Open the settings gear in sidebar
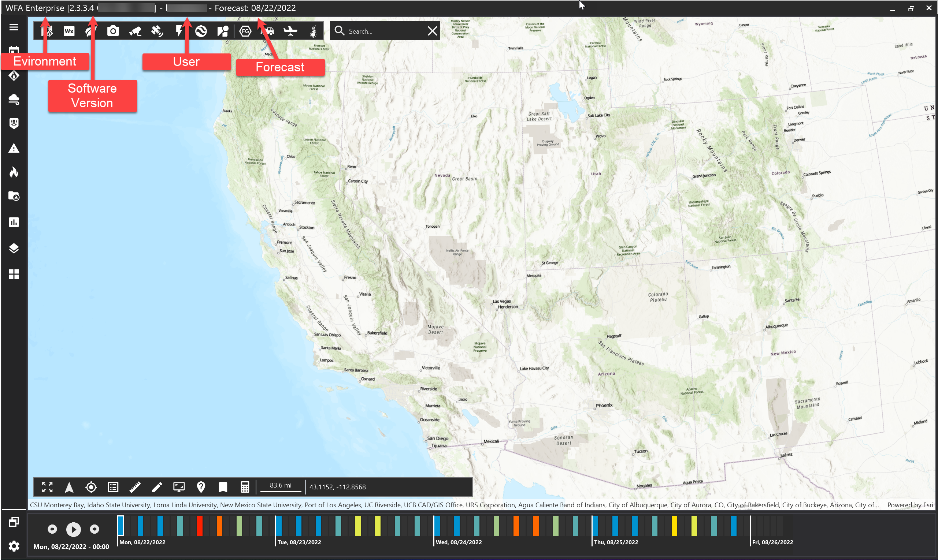 [14, 546]
